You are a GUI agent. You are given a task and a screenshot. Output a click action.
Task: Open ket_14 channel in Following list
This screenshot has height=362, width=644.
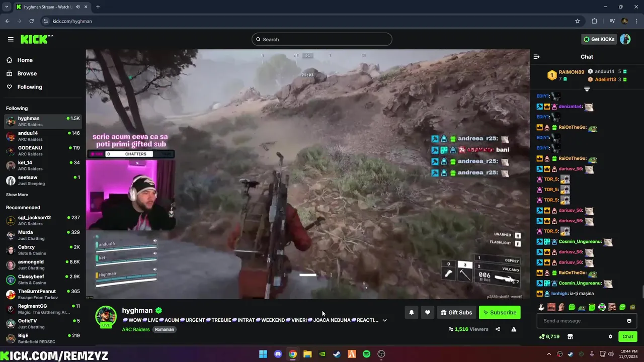pyautogui.click(x=43, y=165)
